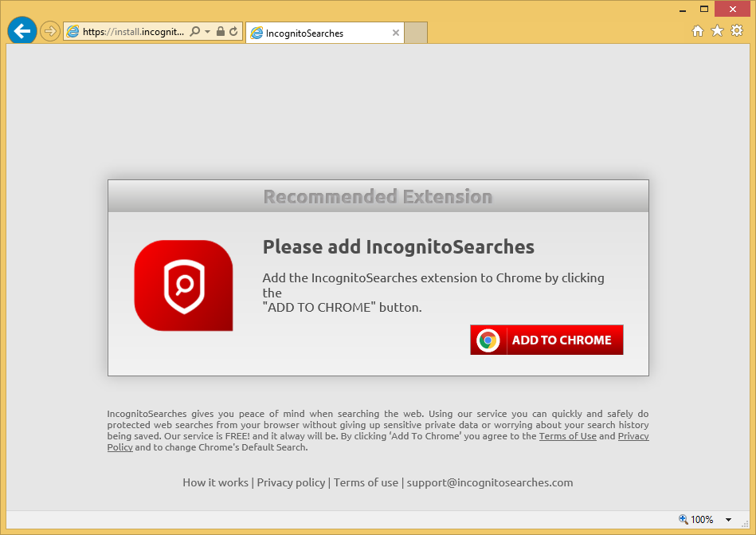Open the Home page icon
This screenshot has width=756, height=535.
coord(697,31)
